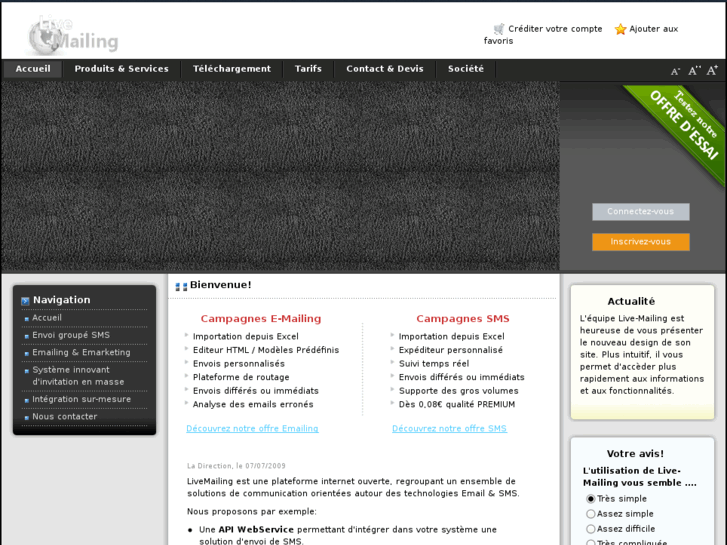Select Envoi groupé SMS in sidebar

[x=71, y=335]
